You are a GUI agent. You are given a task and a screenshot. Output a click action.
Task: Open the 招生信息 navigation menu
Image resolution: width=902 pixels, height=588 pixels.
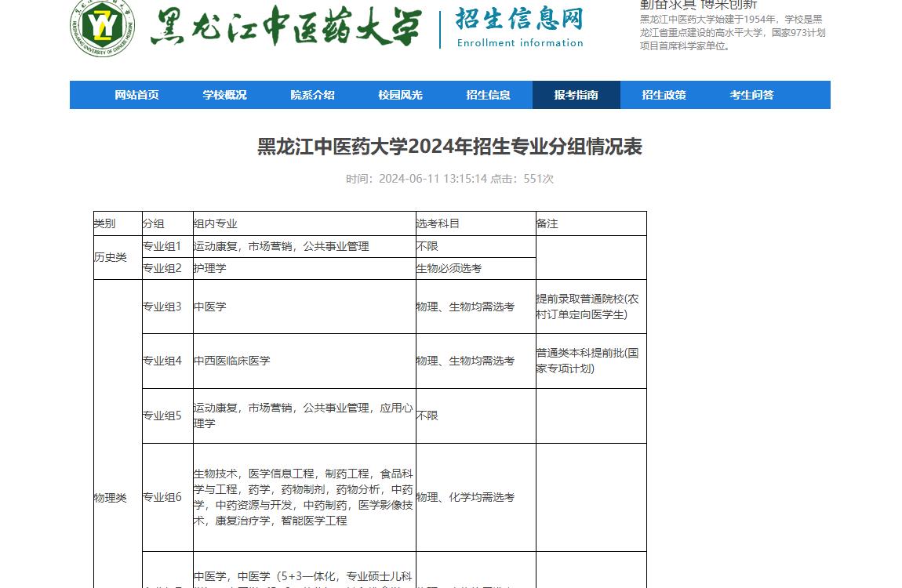(x=489, y=94)
